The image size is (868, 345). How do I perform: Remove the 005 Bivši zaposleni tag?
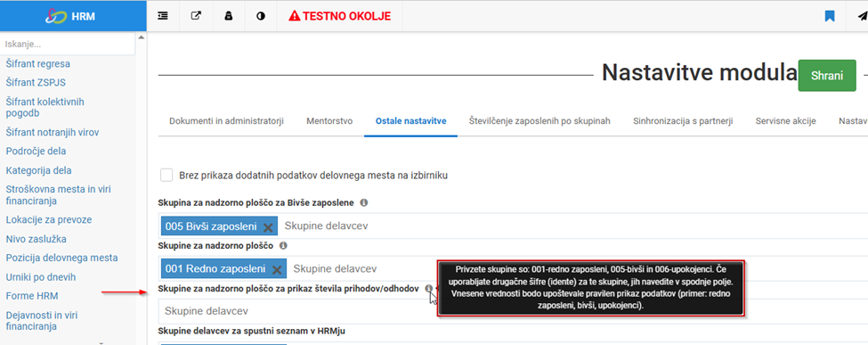[x=268, y=226]
